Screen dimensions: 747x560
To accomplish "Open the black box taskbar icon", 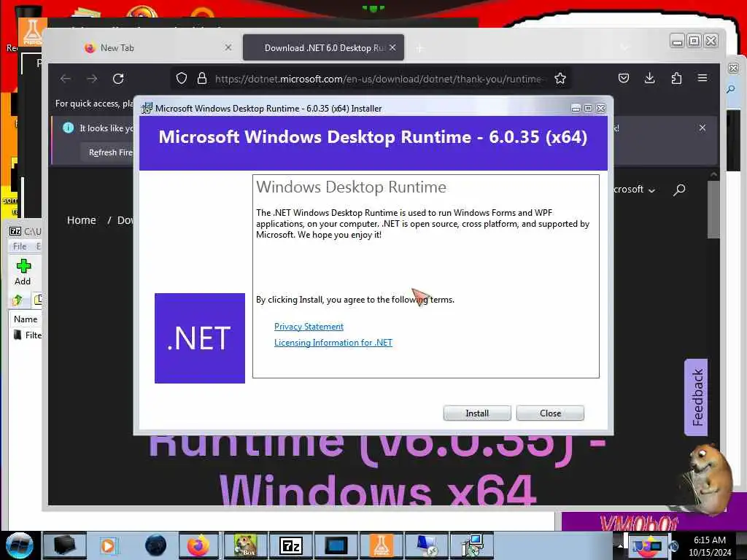I will 64,545.
